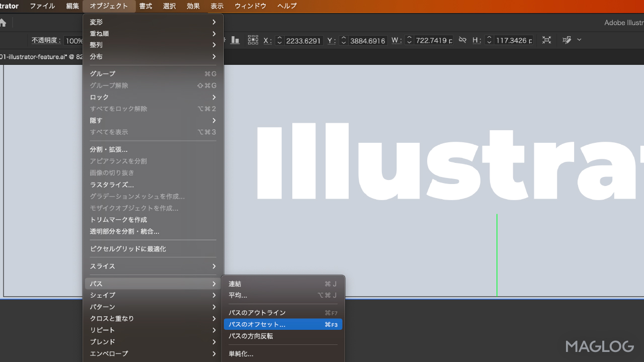Open the スライス submenu arrow

pos(214,266)
